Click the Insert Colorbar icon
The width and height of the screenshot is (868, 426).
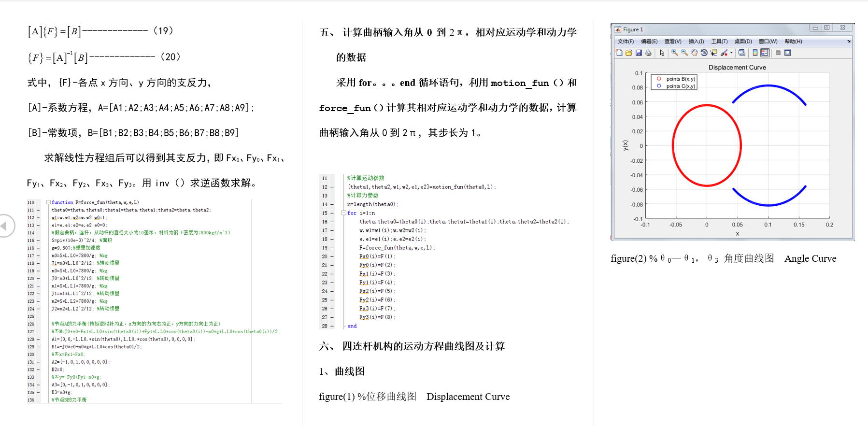(x=755, y=53)
